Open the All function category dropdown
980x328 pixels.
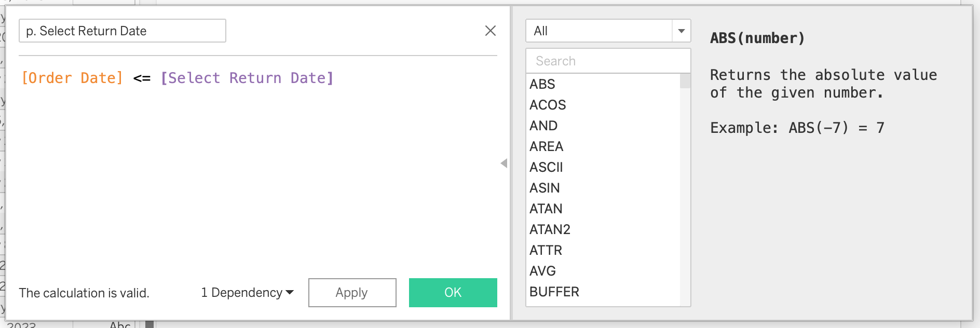click(681, 31)
